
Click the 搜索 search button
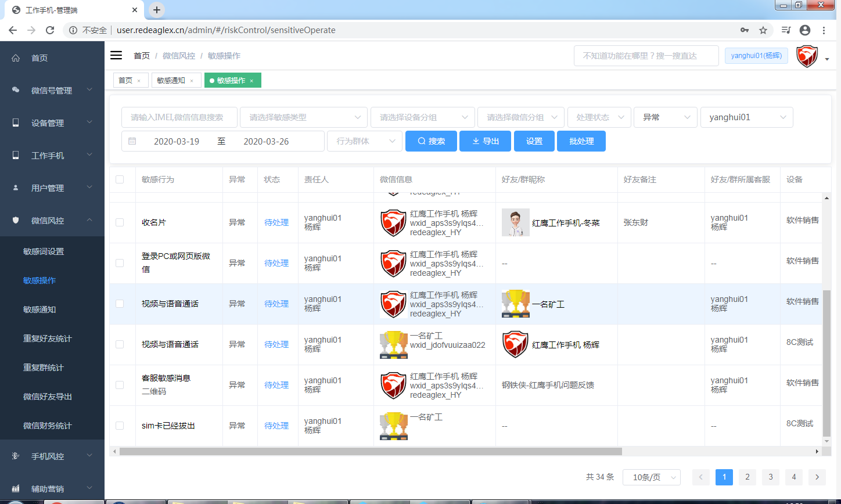430,141
